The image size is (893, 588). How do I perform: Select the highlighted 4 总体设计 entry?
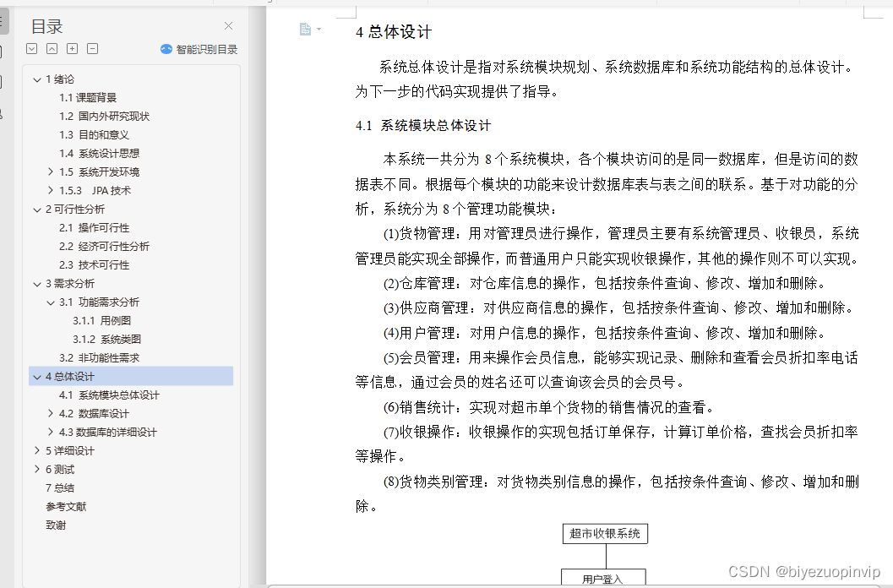(70, 376)
